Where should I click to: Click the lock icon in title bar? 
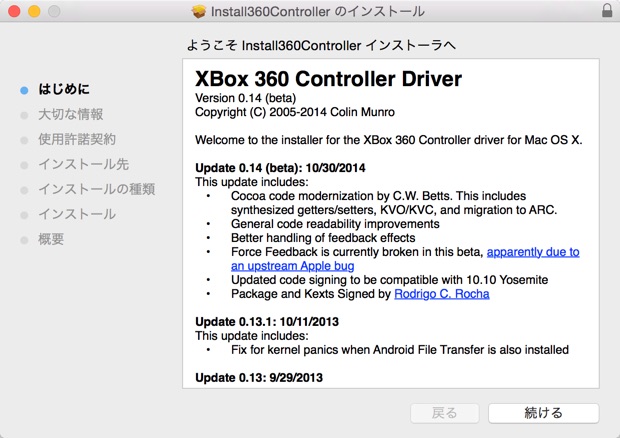point(607,11)
